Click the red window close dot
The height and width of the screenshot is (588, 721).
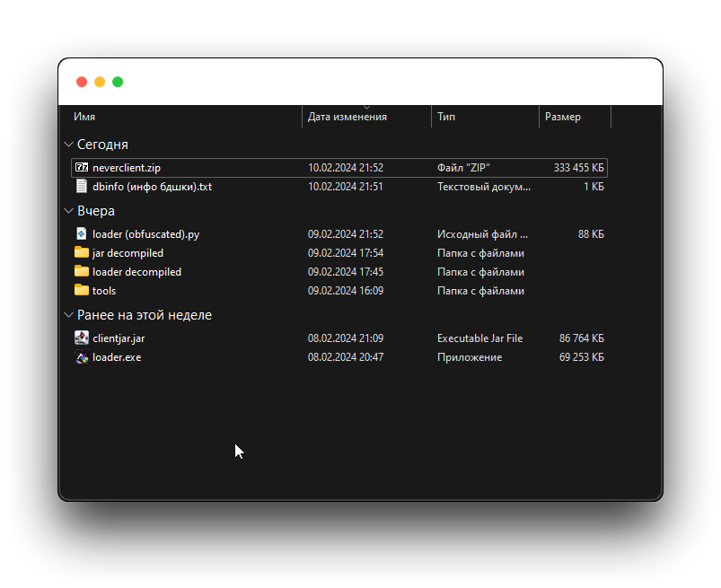[x=82, y=82]
